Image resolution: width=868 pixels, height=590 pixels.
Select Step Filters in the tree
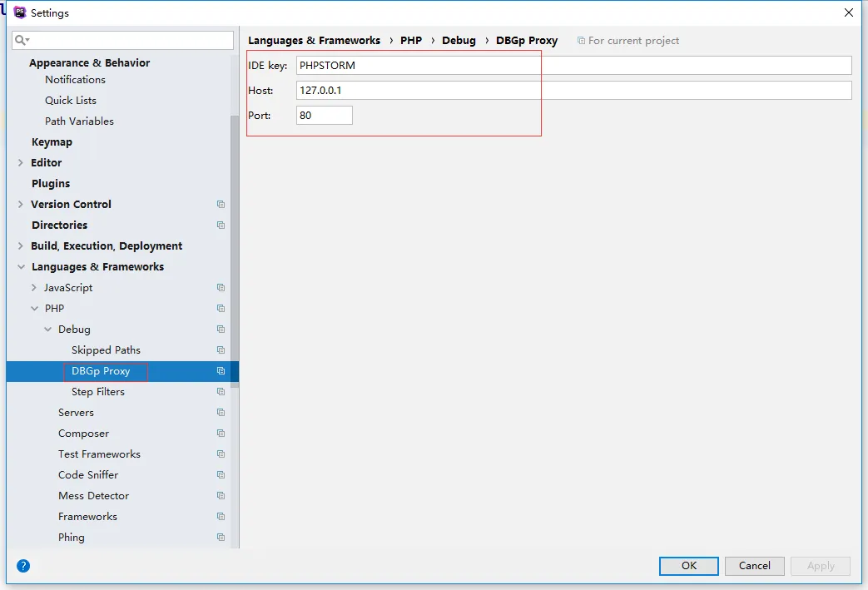[97, 392]
